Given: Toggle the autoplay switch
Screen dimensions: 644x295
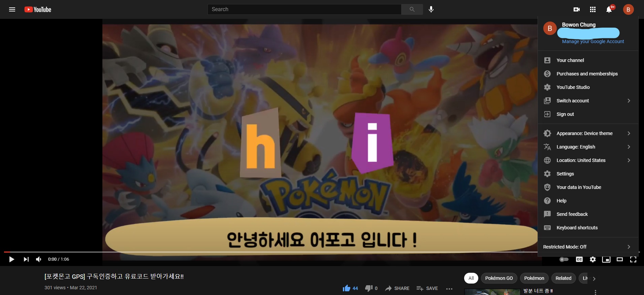Looking at the screenshot, I should tap(564, 259).
